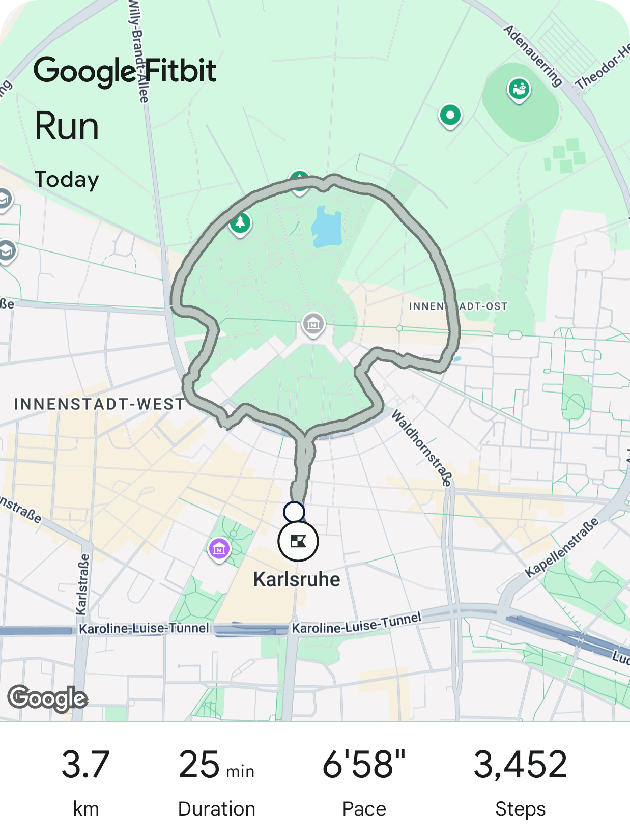Open the gray palace museum pin
The height and width of the screenshot is (840, 630).
(313, 324)
